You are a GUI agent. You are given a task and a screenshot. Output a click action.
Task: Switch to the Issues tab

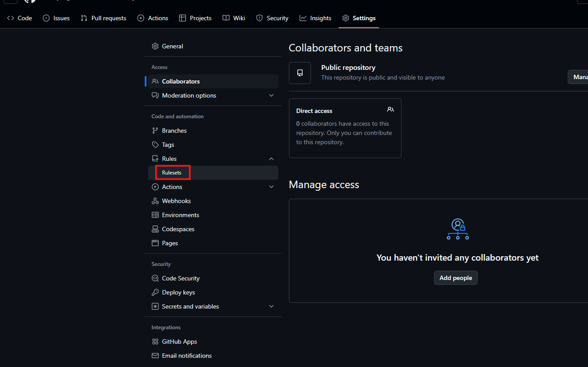point(56,18)
